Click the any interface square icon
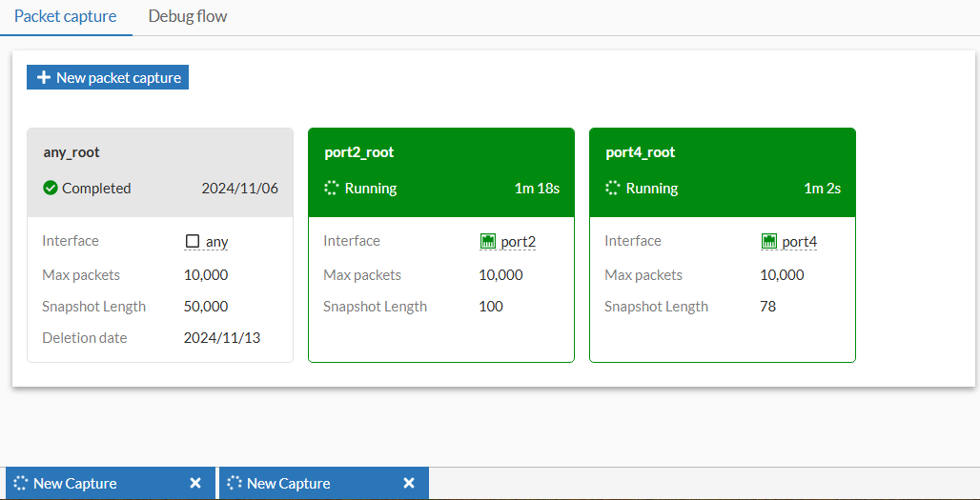The width and height of the screenshot is (980, 500). (193, 242)
